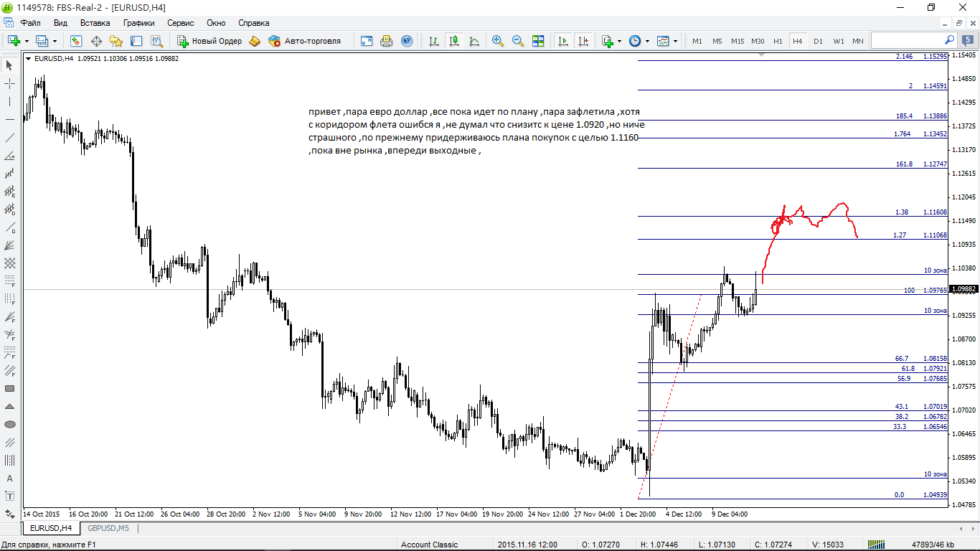Select the Gann Fan tool
This screenshot has width=980, height=551.
tap(10, 245)
